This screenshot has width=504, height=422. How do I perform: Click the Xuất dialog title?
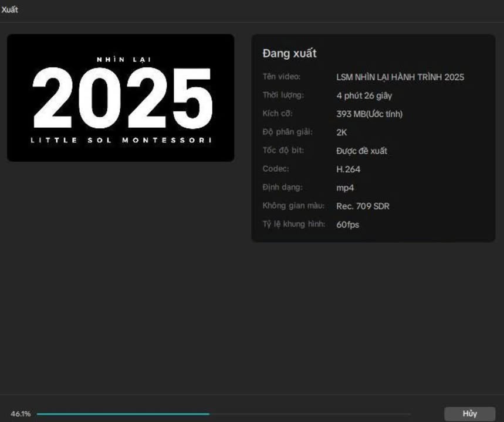click(x=9, y=10)
